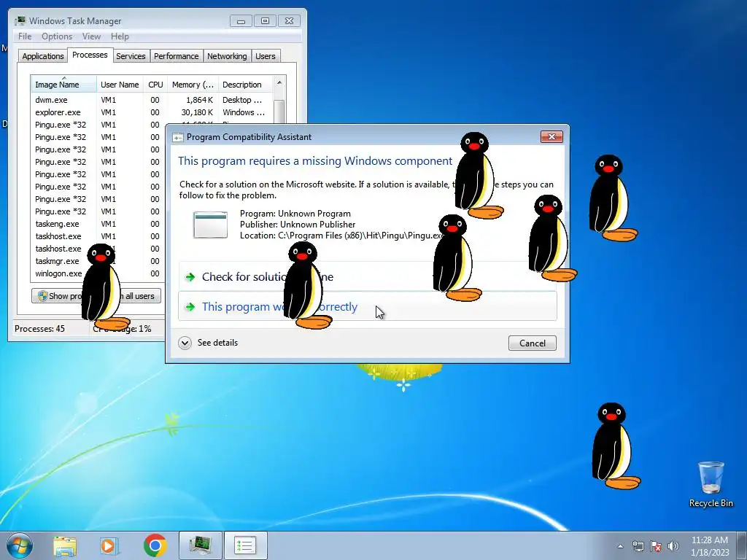The width and height of the screenshot is (747, 560).
Task: Switch to the Performance tab
Action: click(177, 56)
